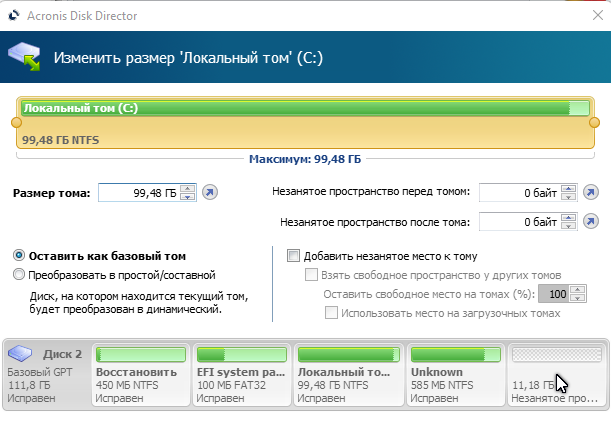Select the 'Локальный то...' 99,48 ГБ partition
Viewport: 611px width, 422px height.
(x=349, y=375)
